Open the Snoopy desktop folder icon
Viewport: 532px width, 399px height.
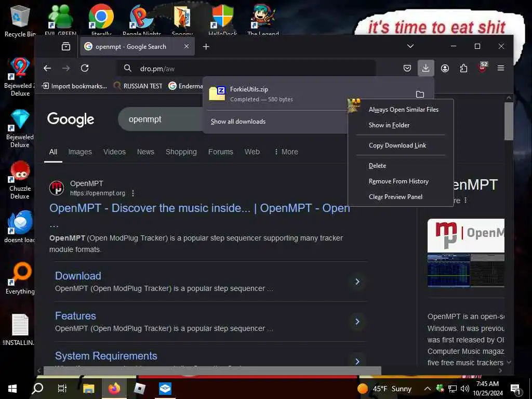click(x=182, y=20)
